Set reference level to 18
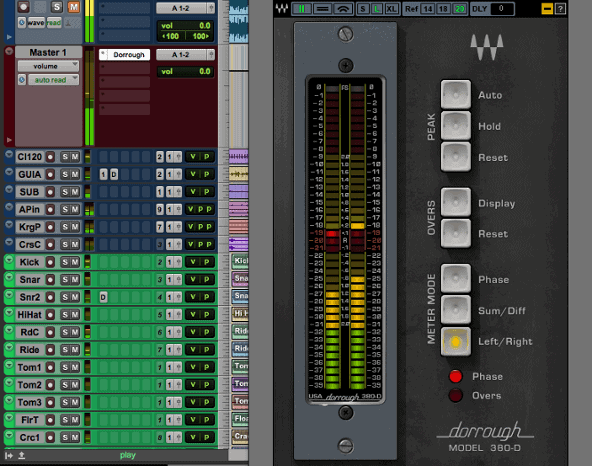 [443, 9]
